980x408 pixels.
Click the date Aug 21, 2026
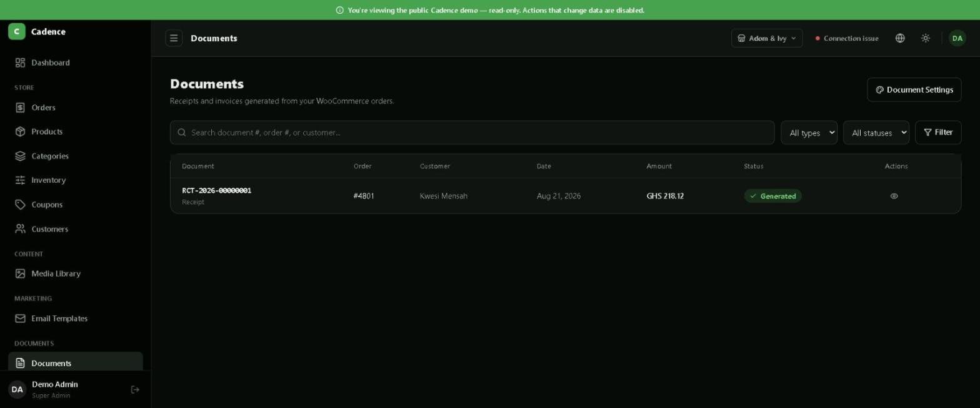coord(559,196)
